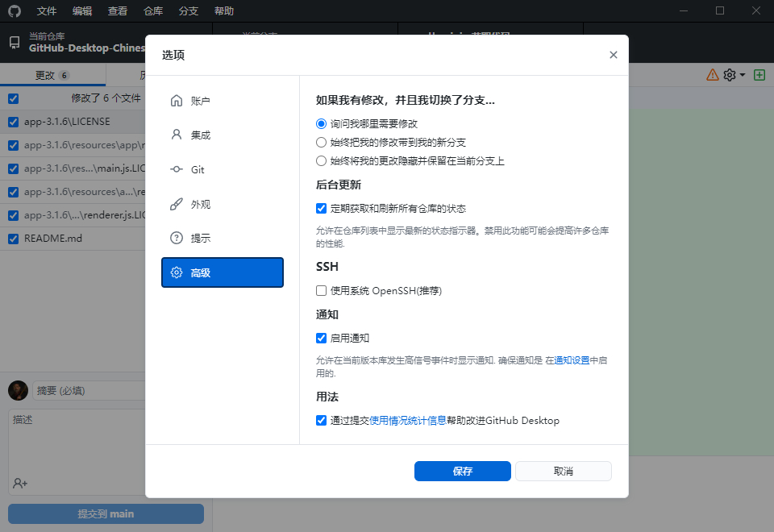This screenshot has height=532, width=774.
Task: Open the 通知设置 link
Action: pos(572,360)
